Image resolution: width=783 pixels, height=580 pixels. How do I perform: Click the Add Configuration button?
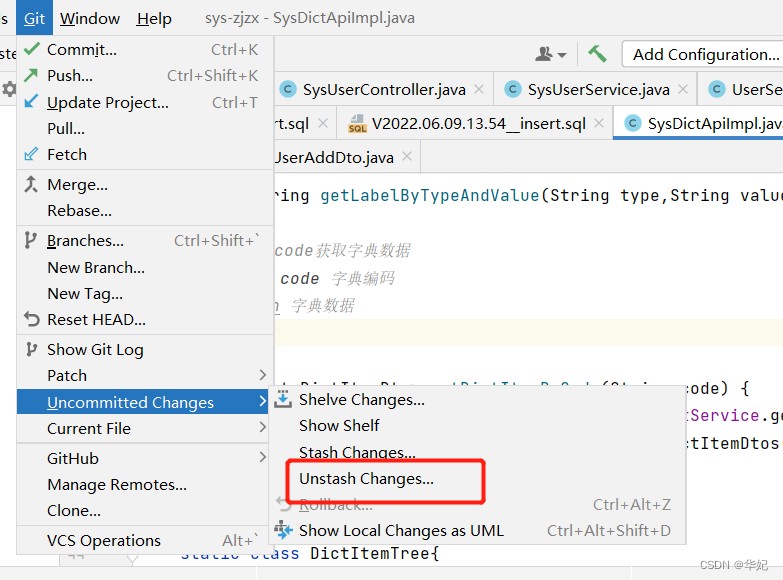(705, 54)
